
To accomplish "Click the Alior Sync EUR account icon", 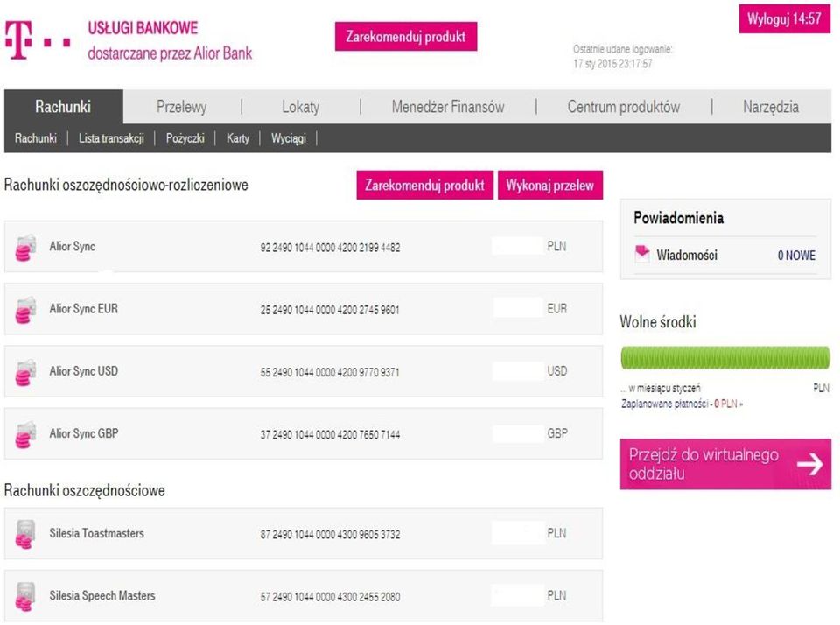I will pos(25,310).
